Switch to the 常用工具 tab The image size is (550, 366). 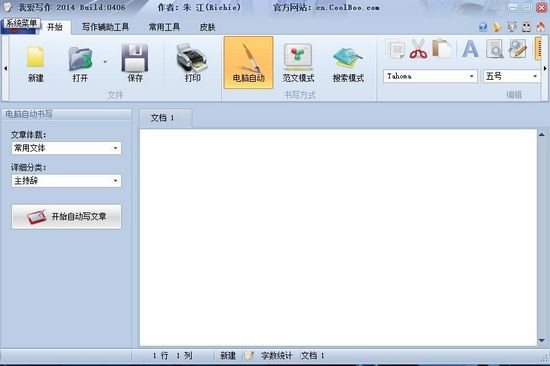(164, 27)
